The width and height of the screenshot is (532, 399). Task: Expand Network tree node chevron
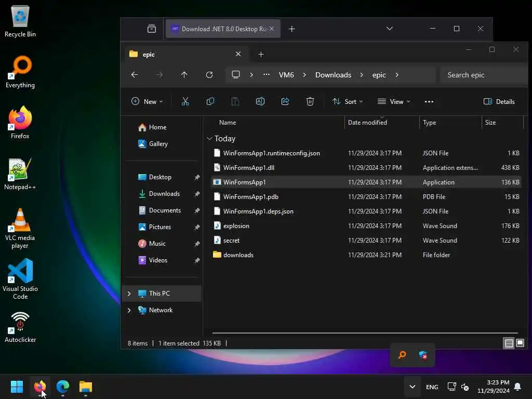129,310
